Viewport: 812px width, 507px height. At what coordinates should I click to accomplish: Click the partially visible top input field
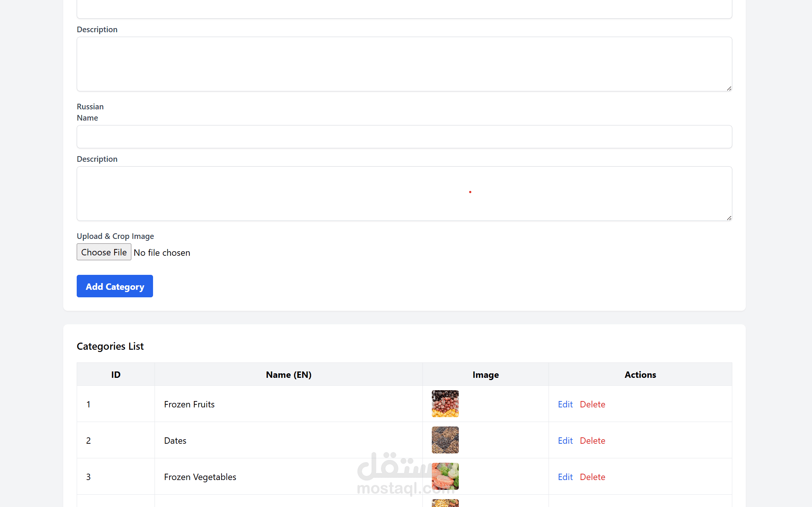coord(404,9)
